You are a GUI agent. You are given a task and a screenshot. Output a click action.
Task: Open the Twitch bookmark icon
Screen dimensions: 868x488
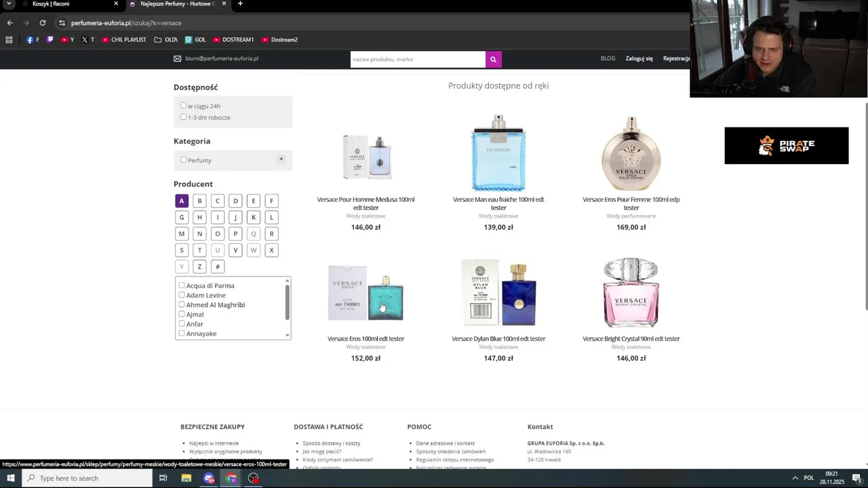(50, 40)
